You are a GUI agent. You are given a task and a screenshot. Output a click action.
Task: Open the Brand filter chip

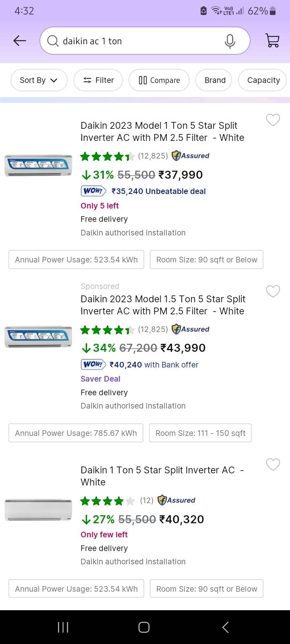click(x=215, y=80)
